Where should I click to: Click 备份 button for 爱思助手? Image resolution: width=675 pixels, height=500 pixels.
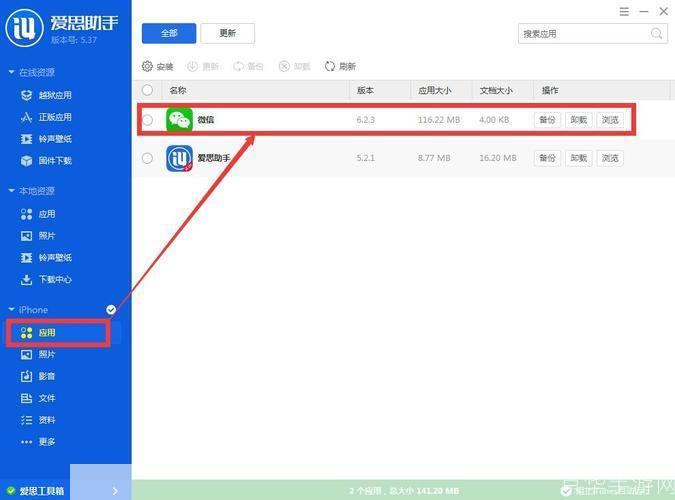pos(547,158)
